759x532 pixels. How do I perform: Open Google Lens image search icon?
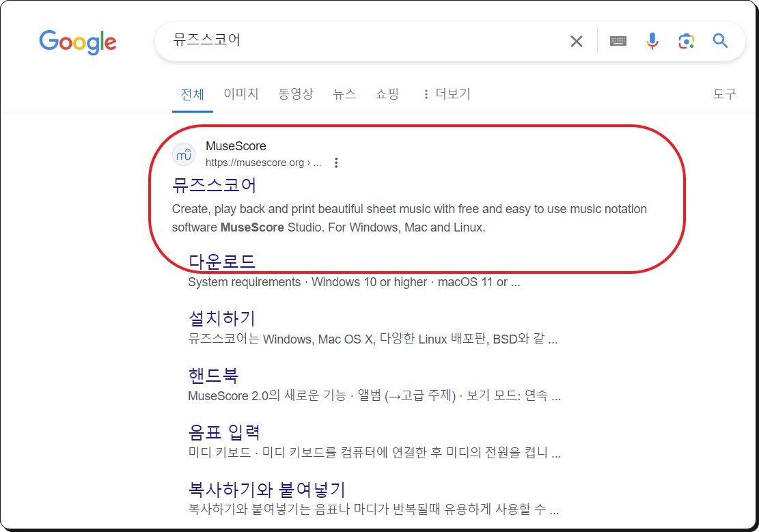click(686, 41)
